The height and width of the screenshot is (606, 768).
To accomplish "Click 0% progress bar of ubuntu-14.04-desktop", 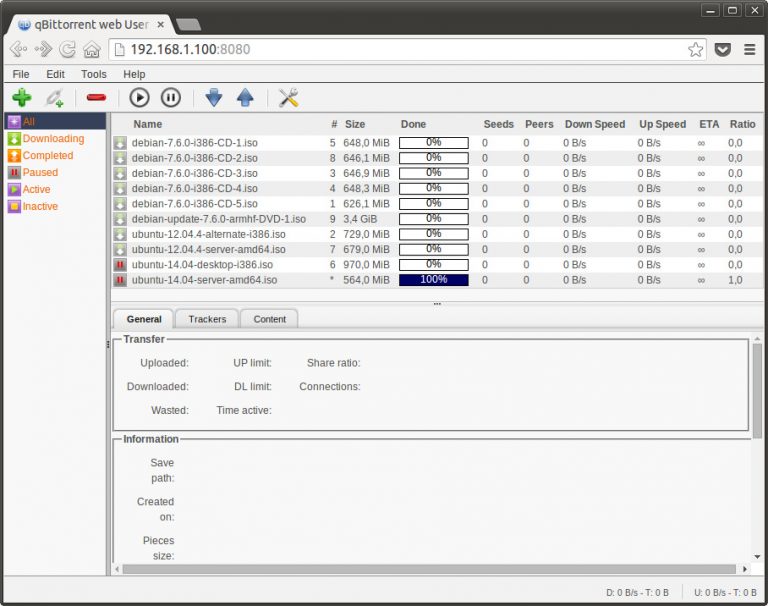I will click(433, 265).
